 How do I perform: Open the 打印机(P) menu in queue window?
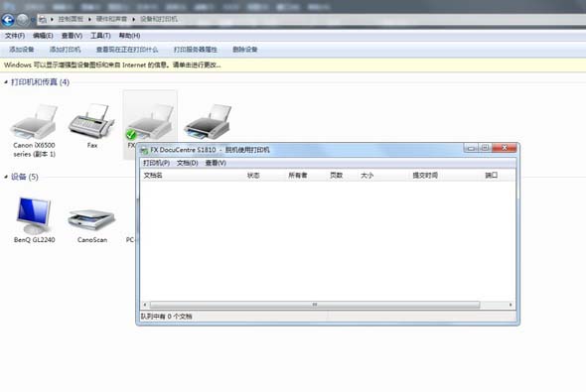(x=156, y=163)
